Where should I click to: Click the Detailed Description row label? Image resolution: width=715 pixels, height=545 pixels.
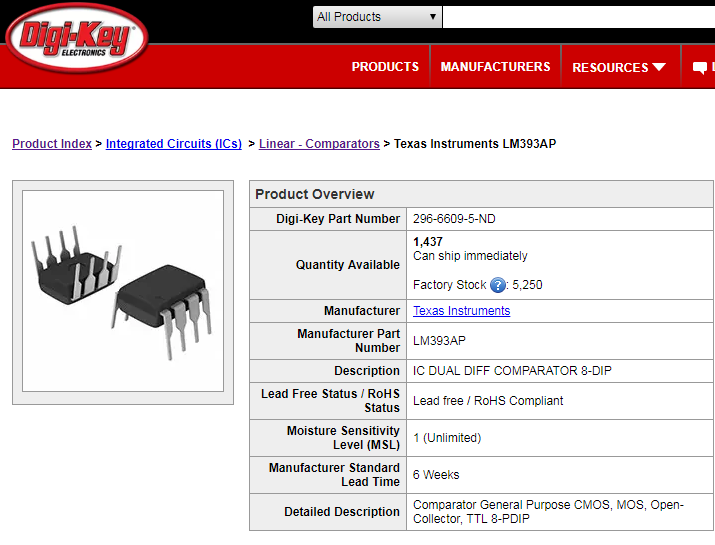(x=342, y=512)
